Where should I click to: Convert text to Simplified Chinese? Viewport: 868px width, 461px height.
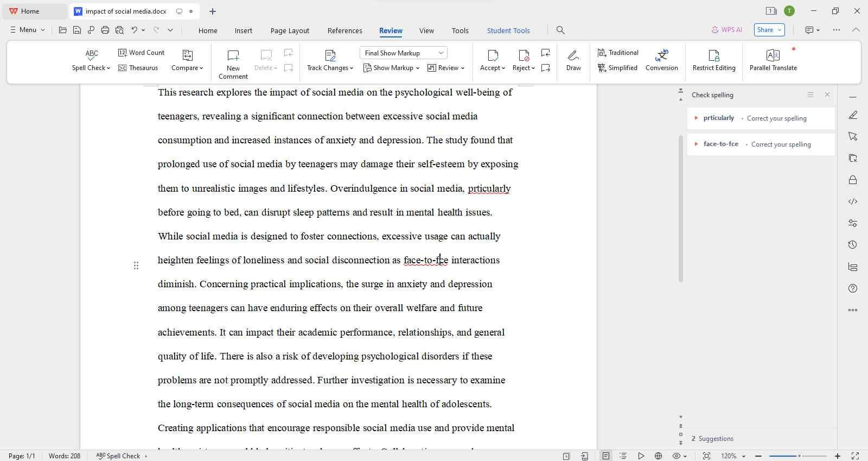point(617,68)
